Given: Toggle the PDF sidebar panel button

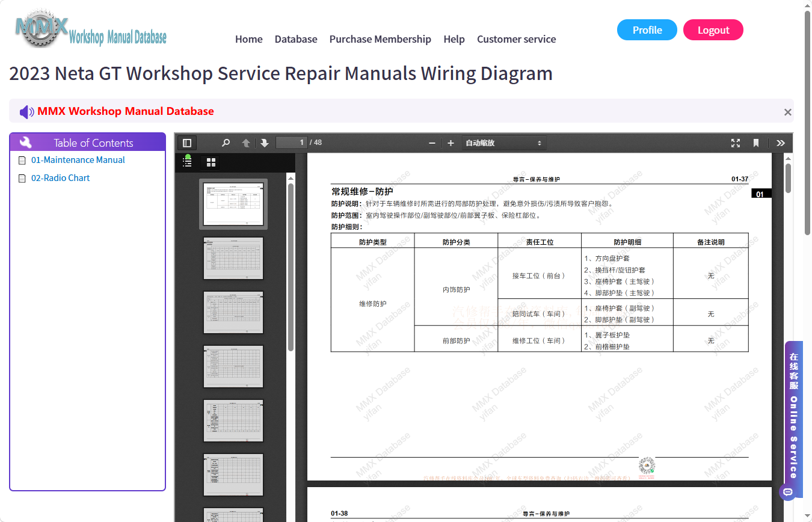Looking at the screenshot, I should tap(187, 143).
